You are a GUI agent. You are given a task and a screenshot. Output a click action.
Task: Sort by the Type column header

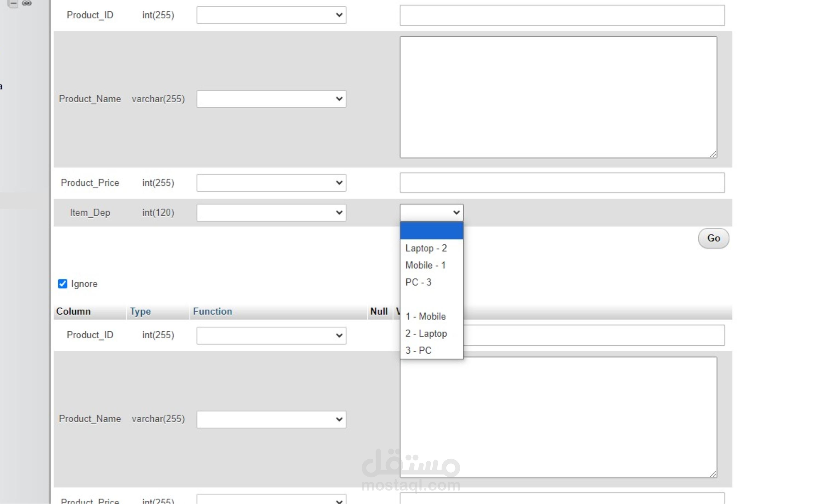click(x=140, y=311)
